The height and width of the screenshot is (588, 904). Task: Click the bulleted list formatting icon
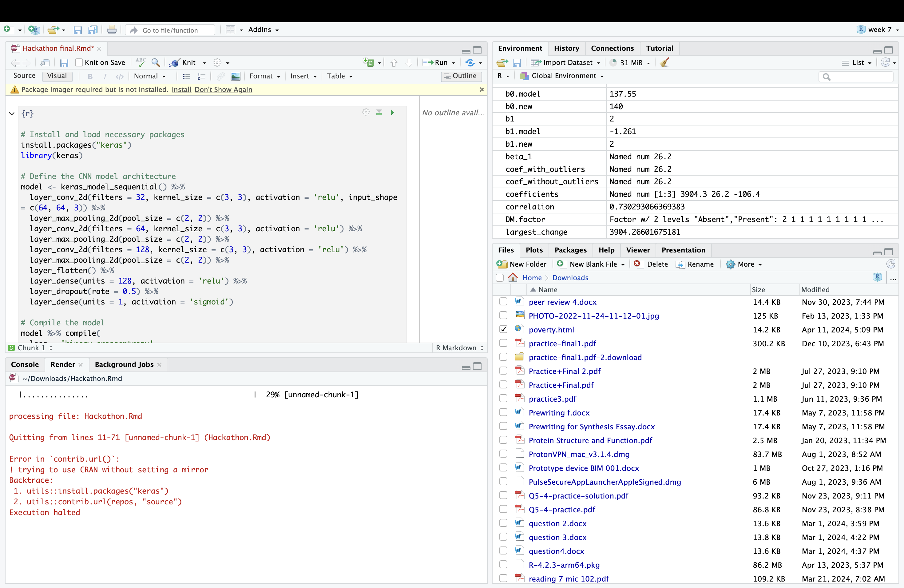pos(186,76)
